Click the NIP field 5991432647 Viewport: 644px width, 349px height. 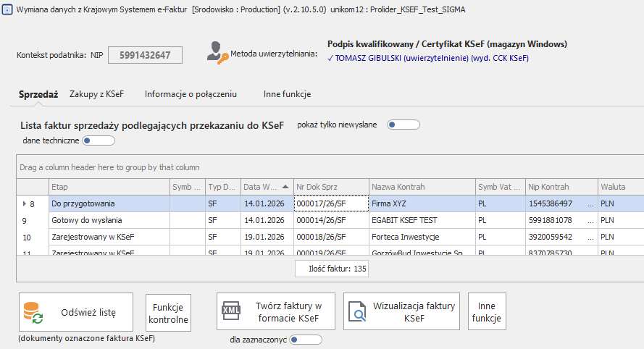pyautogui.click(x=145, y=55)
